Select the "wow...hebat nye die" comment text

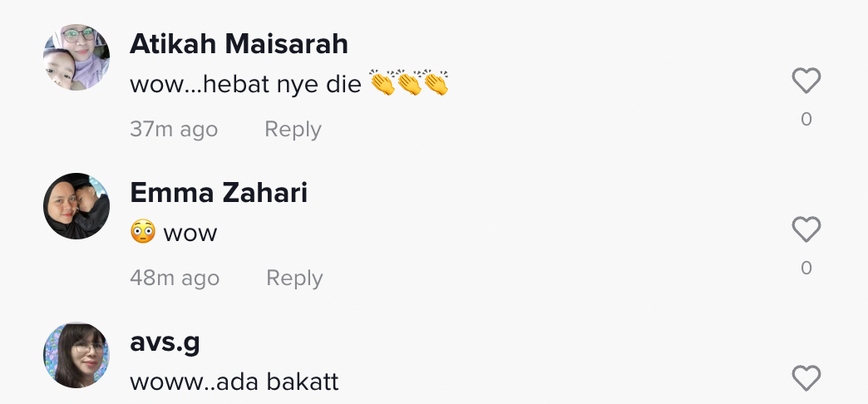[x=245, y=85]
